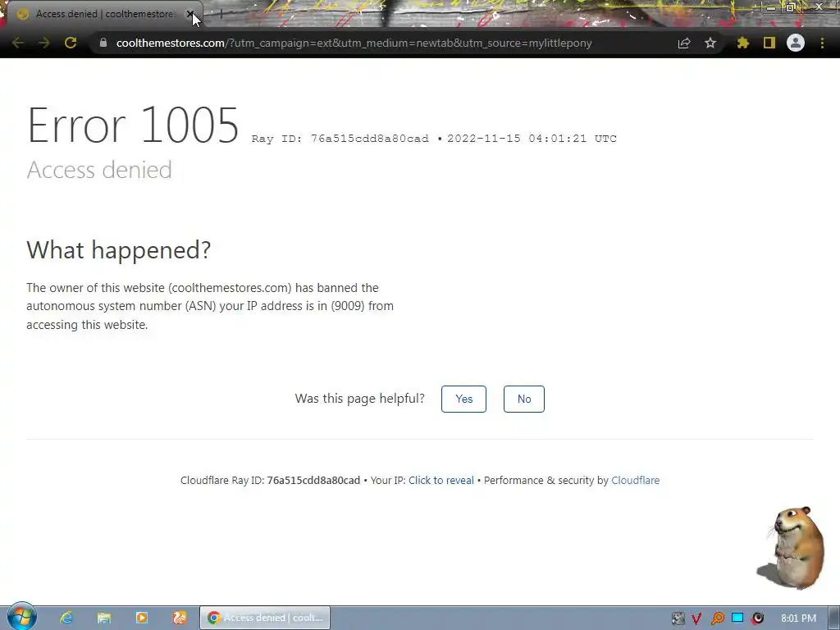
Task: Click the Access denied subtitle
Action: coord(99,171)
